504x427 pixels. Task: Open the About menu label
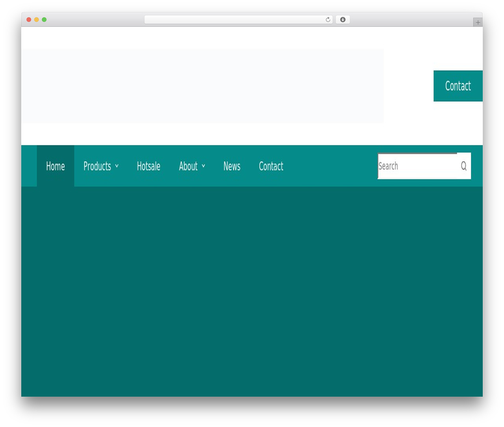click(188, 166)
